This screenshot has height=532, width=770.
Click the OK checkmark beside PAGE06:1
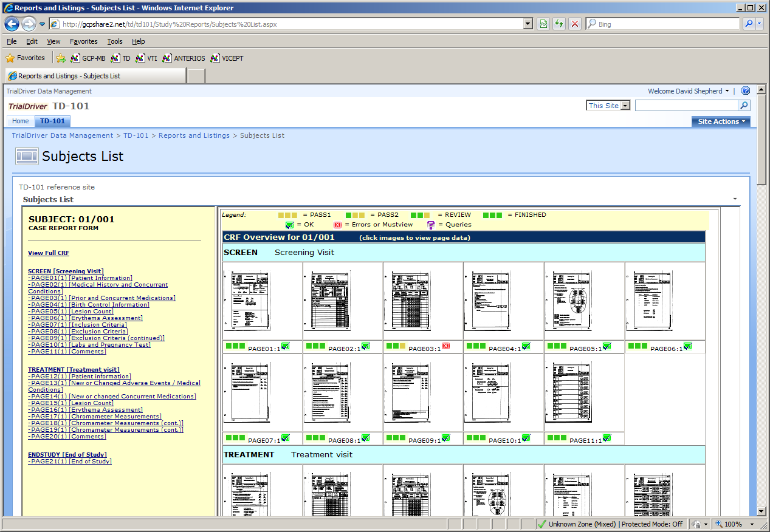[x=687, y=346]
